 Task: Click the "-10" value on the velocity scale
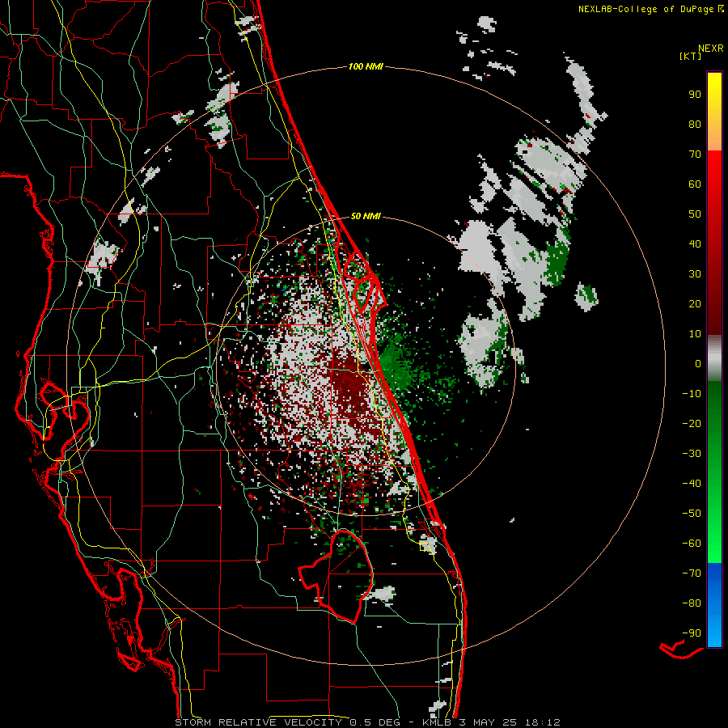pyautogui.click(x=692, y=394)
